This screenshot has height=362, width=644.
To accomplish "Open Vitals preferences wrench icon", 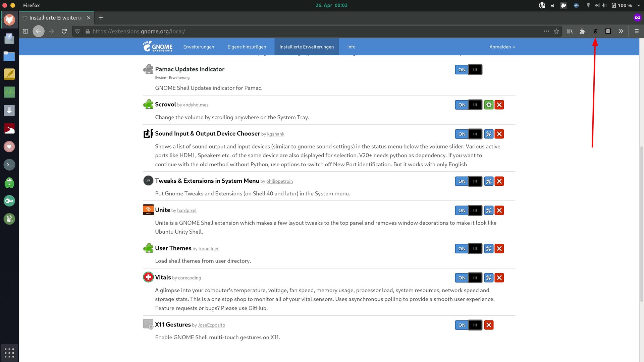I will [489, 278].
